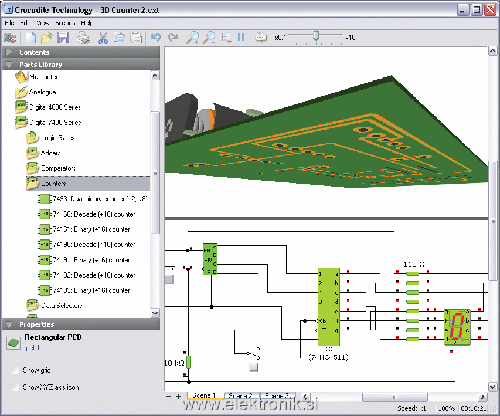Add a scene with the plus button

(x=179, y=396)
